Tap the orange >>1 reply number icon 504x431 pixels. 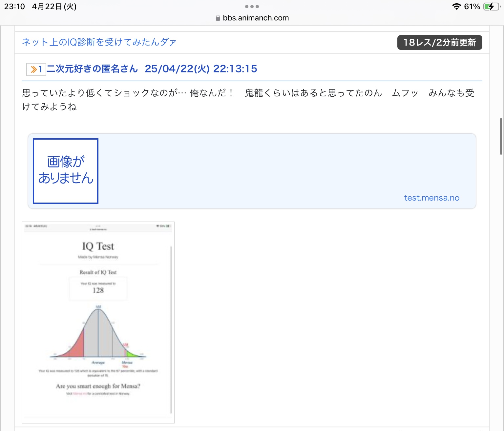tap(36, 69)
